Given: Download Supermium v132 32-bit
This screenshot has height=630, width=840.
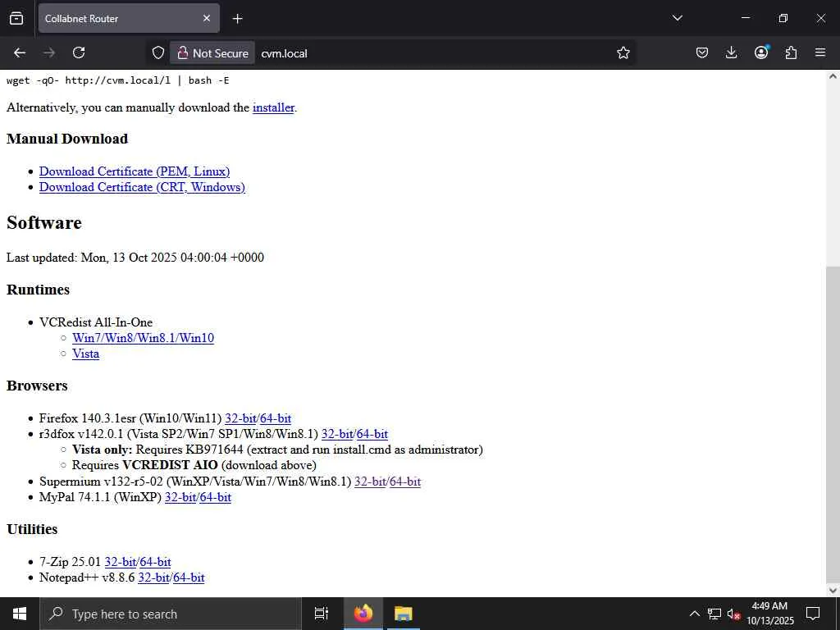Looking at the screenshot, I should pyautogui.click(x=370, y=482).
